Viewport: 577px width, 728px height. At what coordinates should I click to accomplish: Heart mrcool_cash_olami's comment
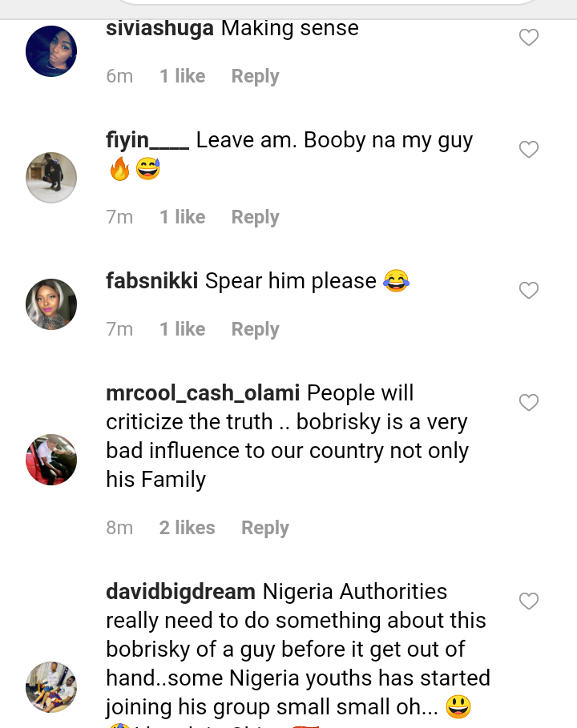tap(529, 403)
